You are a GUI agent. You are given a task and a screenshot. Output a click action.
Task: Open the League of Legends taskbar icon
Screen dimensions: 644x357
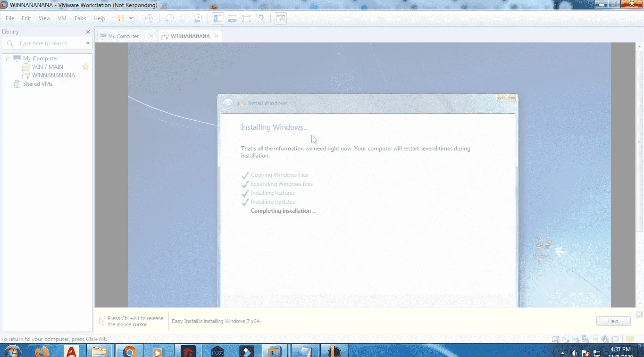coord(334,351)
